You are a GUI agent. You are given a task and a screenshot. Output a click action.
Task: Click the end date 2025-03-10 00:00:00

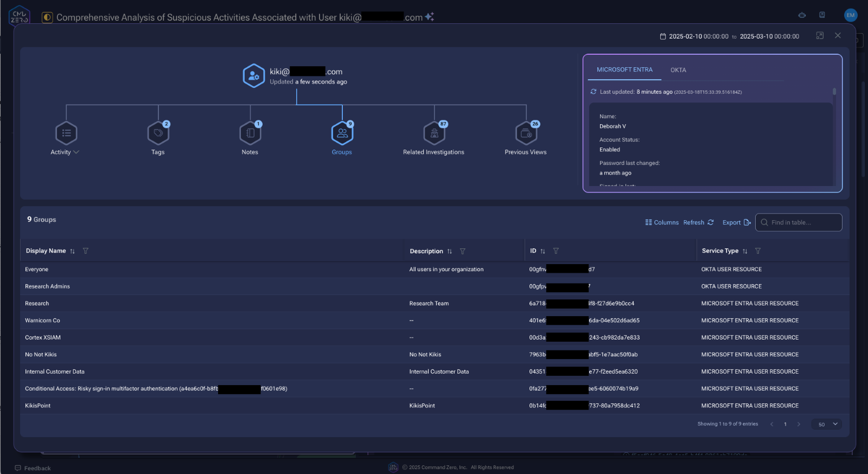[769, 36]
